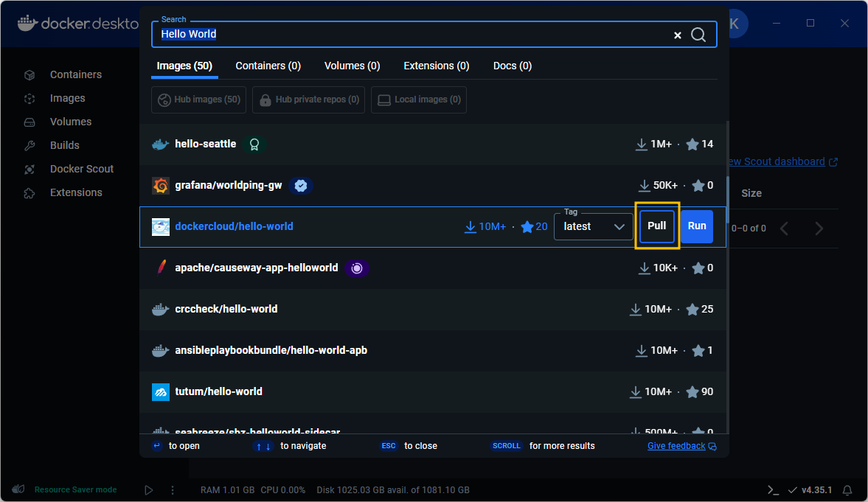Toggle the Hub private repos (0) filter
Viewport: 868px width, 502px height.
[x=308, y=100]
